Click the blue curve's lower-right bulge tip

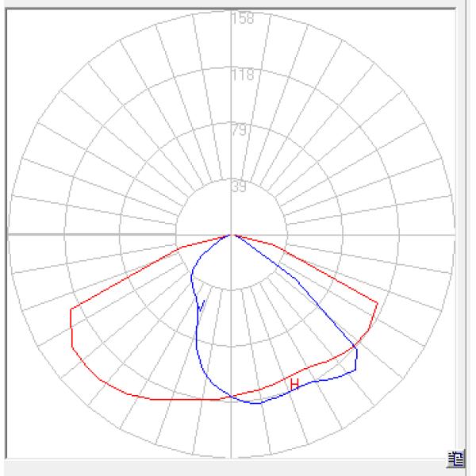coord(357,368)
